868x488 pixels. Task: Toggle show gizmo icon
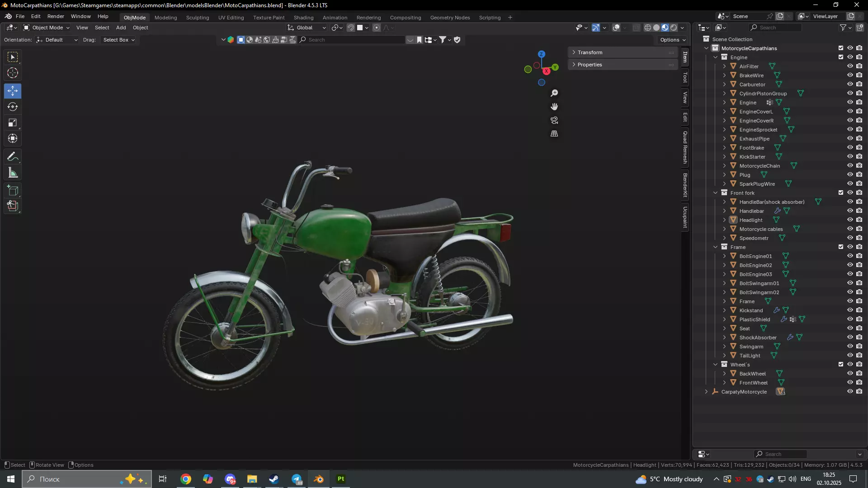click(x=596, y=28)
